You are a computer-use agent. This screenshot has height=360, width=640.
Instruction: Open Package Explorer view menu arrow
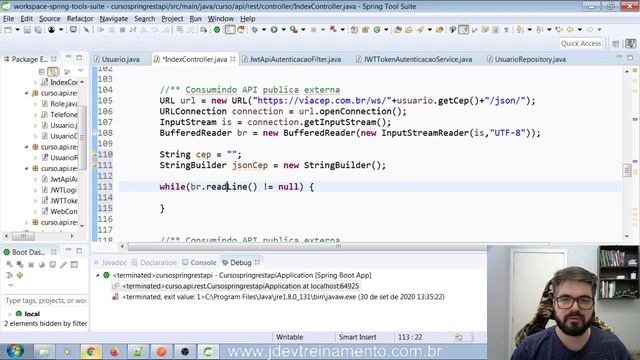coord(80,71)
